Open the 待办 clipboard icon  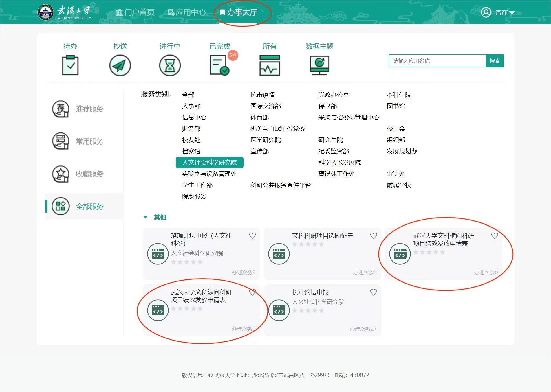70,65
